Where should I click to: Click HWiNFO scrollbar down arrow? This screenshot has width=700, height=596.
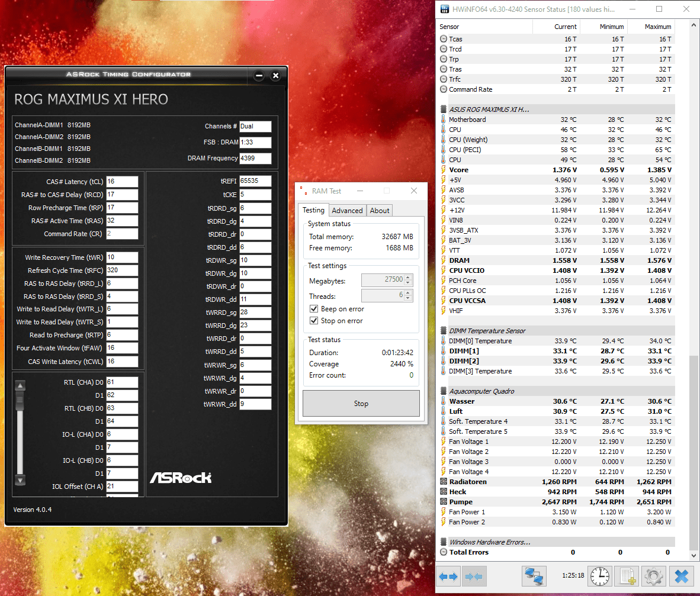coord(693,555)
